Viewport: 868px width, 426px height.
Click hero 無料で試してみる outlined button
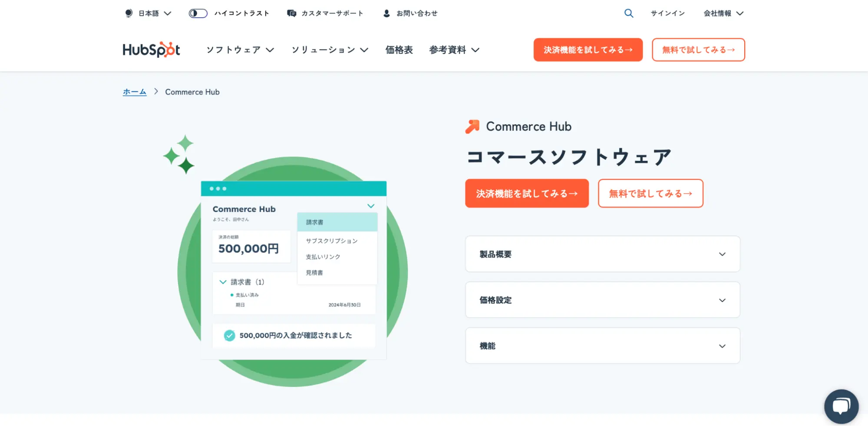[x=650, y=193]
